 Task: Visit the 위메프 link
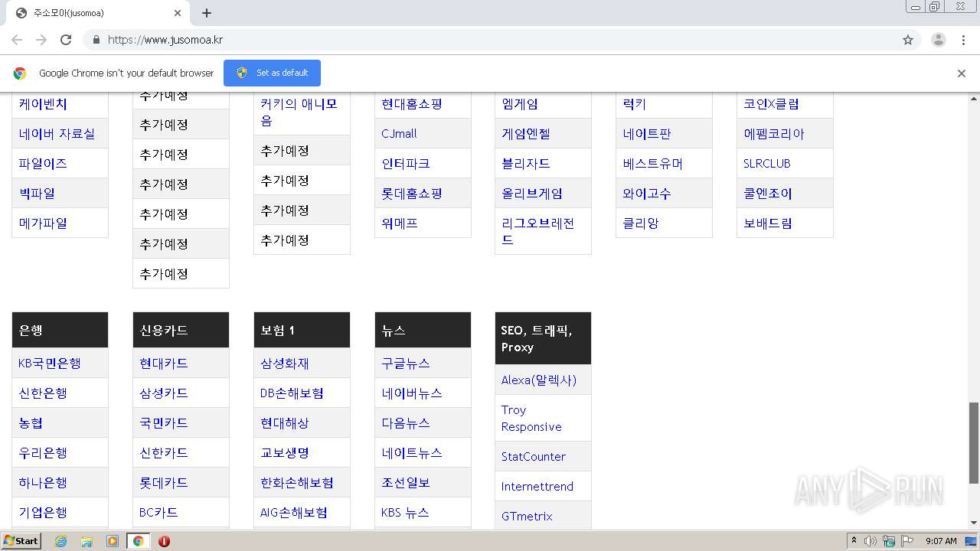click(400, 223)
